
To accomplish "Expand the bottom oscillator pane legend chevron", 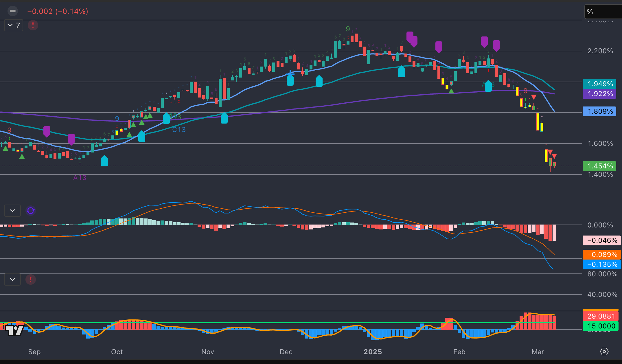I will coord(12,280).
